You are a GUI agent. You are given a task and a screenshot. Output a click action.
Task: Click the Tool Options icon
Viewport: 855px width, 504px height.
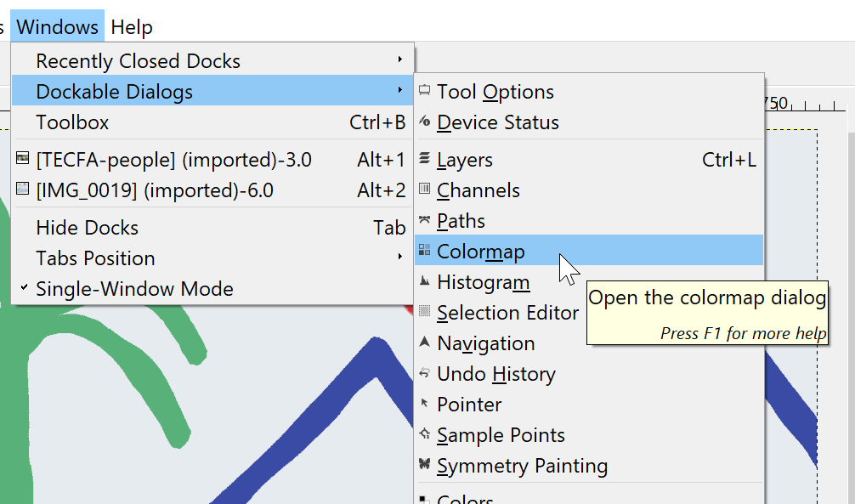point(425,92)
